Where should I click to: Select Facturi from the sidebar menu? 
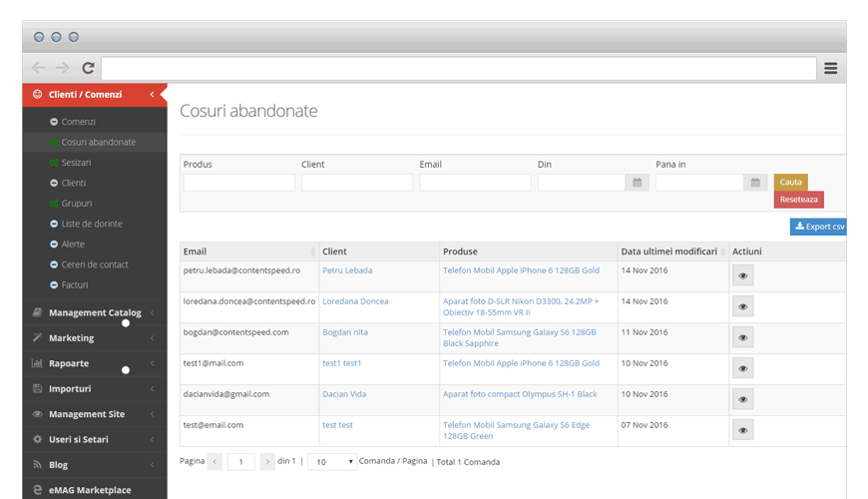point(75,285)
